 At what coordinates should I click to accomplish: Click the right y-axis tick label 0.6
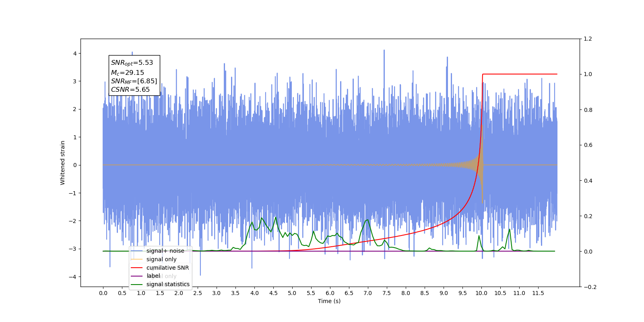click(x=588, y=145)
